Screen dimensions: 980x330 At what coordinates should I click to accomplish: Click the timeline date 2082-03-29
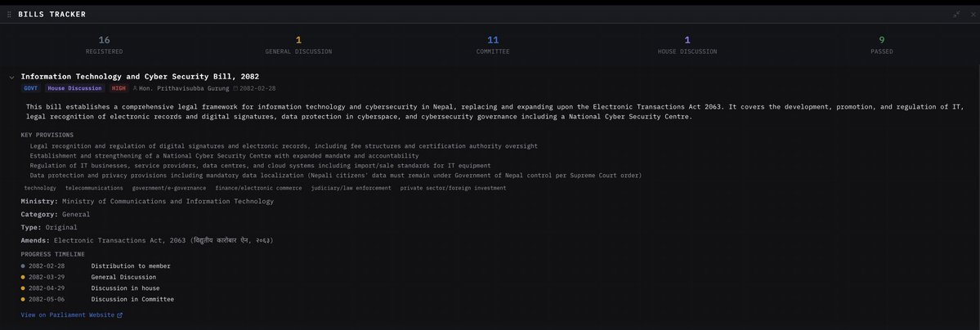click(47, 278)
